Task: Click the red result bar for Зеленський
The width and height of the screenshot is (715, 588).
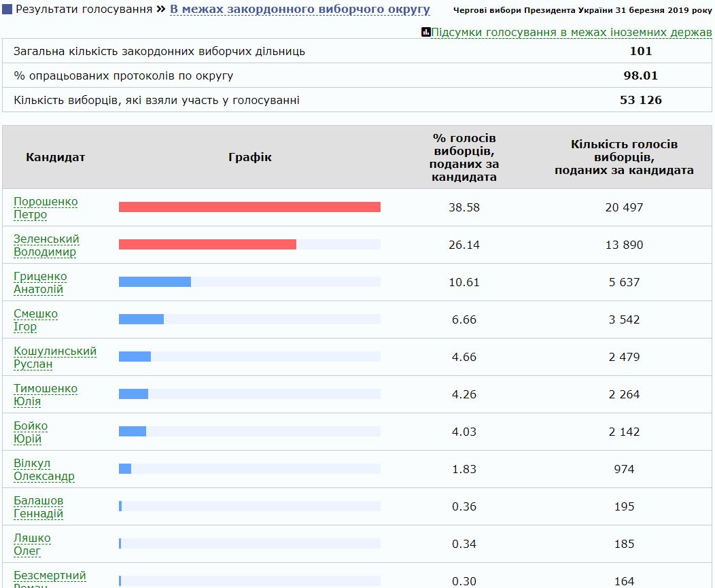Action: 207,245
